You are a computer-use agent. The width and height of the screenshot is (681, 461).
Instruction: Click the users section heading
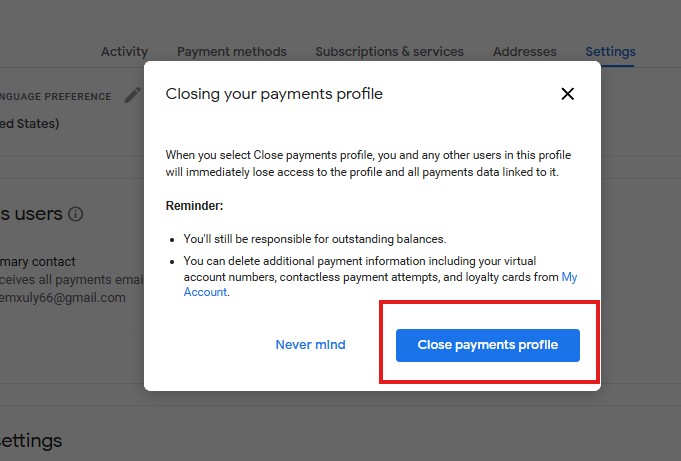[32, 214]
